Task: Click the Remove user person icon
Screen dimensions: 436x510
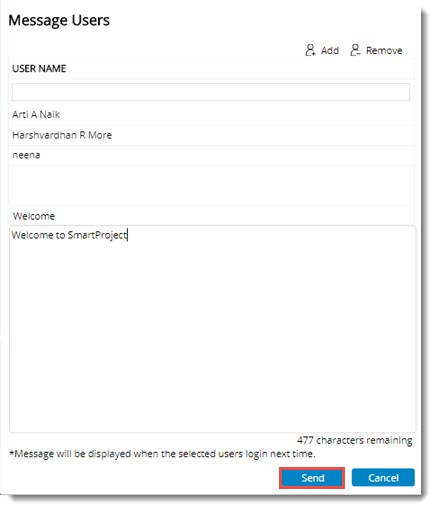Action: pos(355,50)
